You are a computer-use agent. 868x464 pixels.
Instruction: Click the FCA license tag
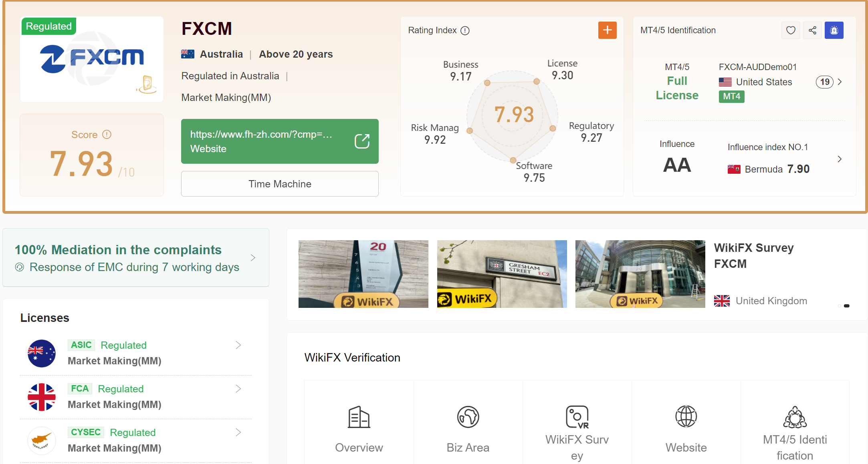pyautogui.click(x=80, y=388)
